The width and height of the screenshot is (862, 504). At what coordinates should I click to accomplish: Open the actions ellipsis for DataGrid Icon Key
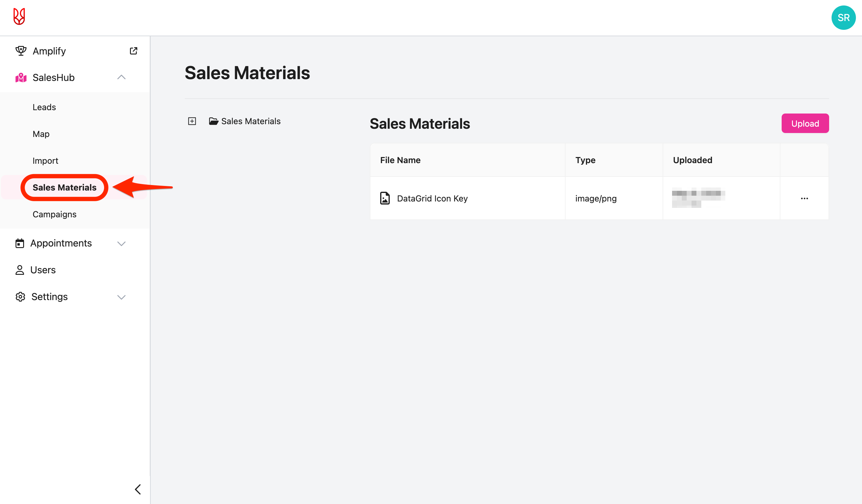pos(804,198)
